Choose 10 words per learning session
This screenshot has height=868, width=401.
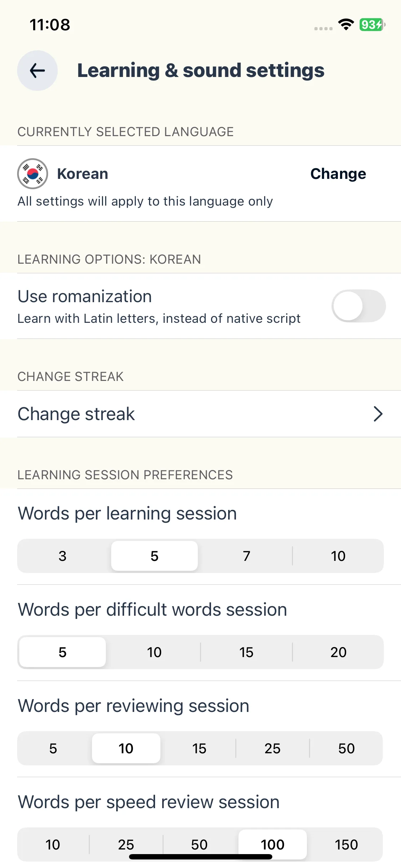pos(338,556)
